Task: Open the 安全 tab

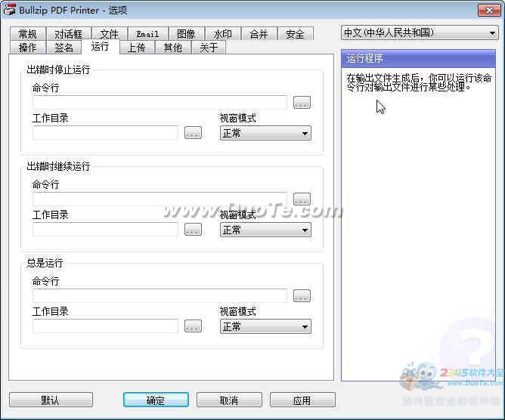Action: [x=295, y=34]
